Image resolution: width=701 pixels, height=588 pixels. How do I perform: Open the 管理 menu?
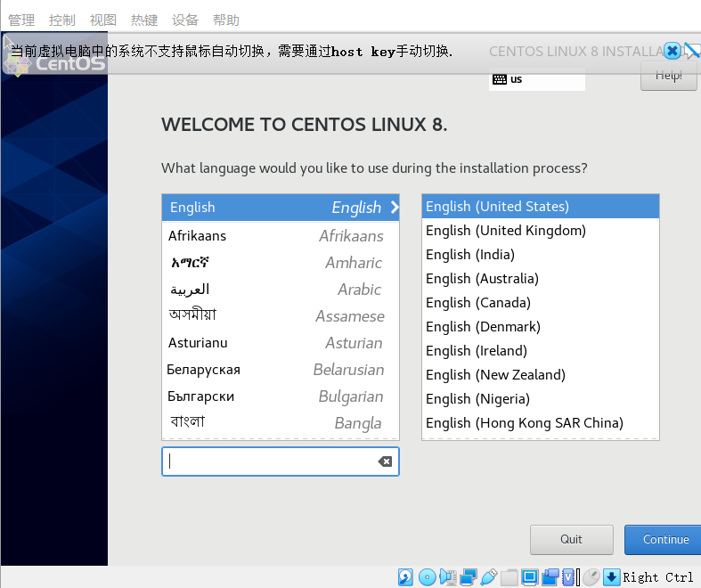tap(21, 20)
